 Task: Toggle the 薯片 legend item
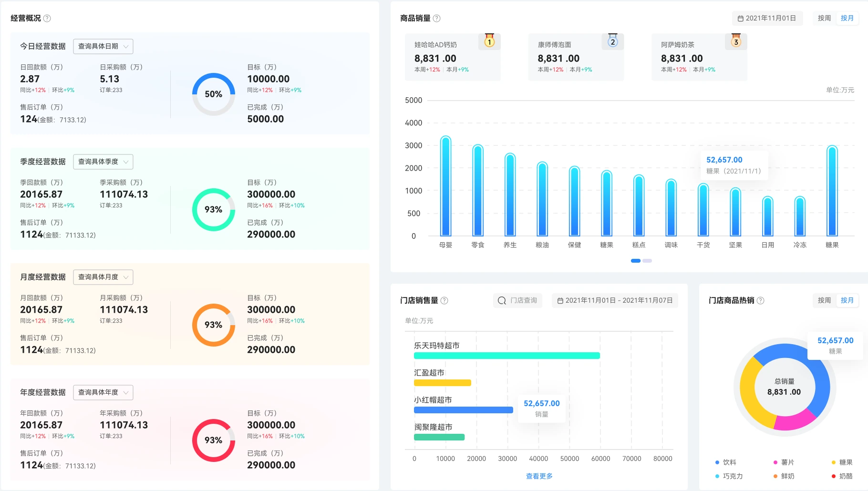click(x=784, y=462)
